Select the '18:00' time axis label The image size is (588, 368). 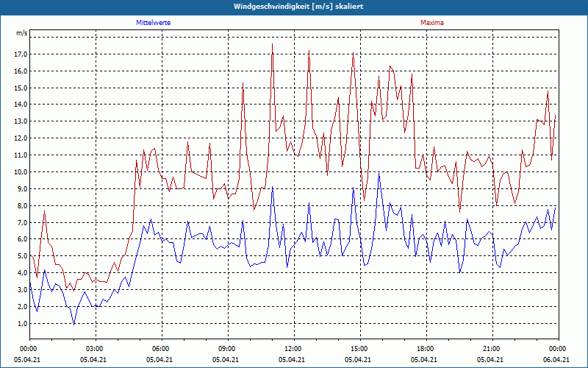[x=425, y=349]
